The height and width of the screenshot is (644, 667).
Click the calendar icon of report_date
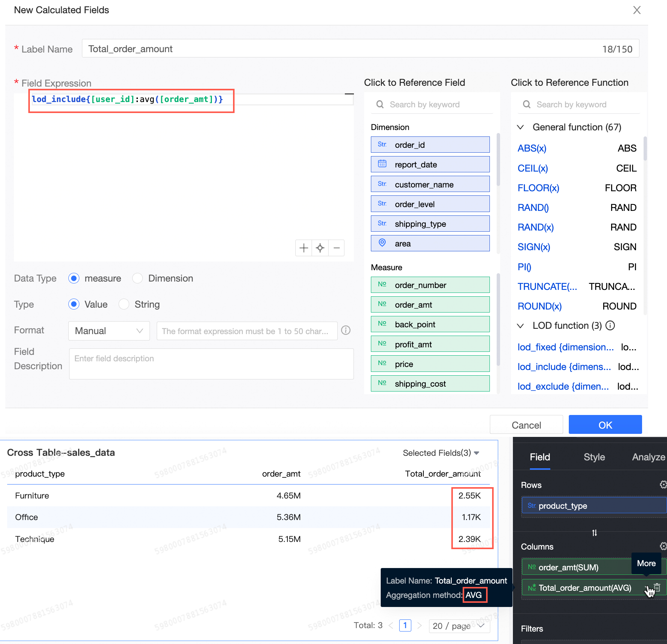point(382,164)
